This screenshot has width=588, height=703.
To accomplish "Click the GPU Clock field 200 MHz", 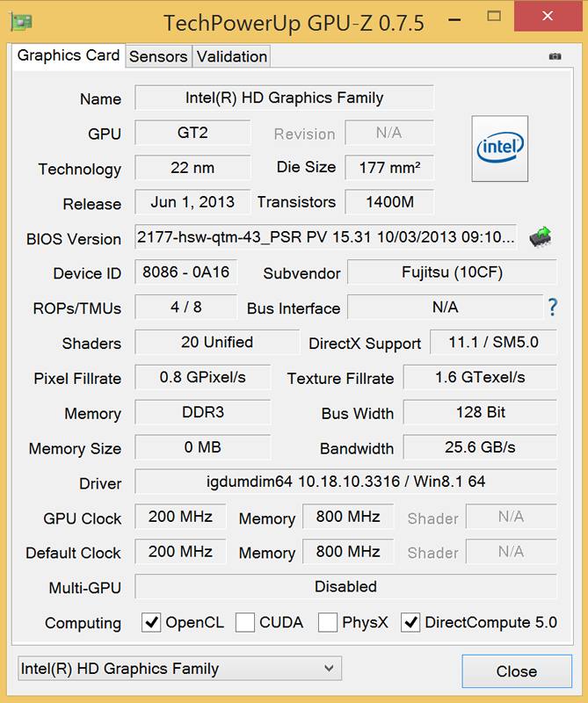I will (x=180, y=517).
